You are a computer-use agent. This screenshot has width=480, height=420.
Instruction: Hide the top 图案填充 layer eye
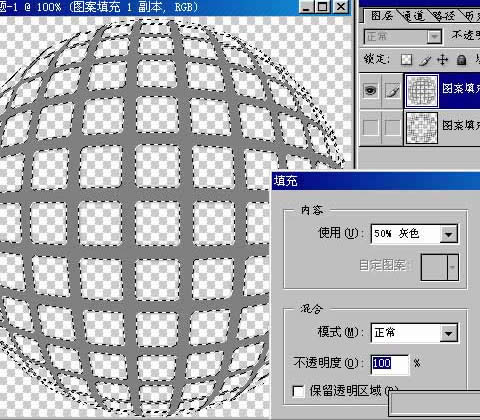coord(370,90)
